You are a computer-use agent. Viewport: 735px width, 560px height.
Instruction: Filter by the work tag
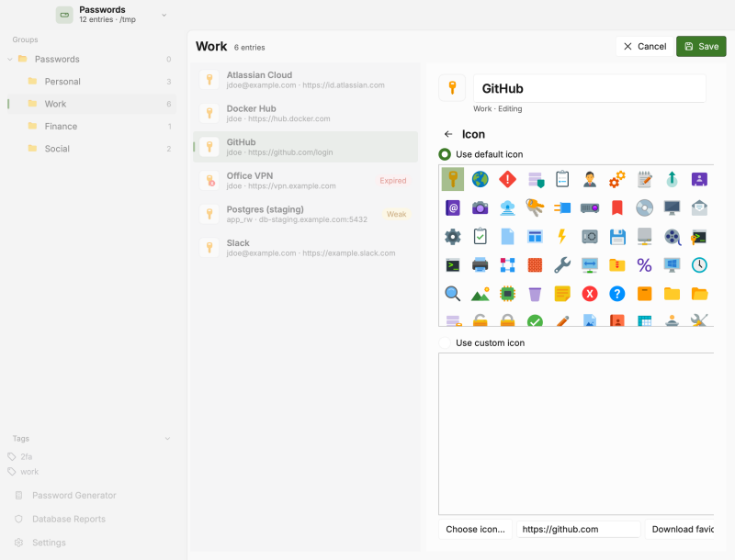23,472
